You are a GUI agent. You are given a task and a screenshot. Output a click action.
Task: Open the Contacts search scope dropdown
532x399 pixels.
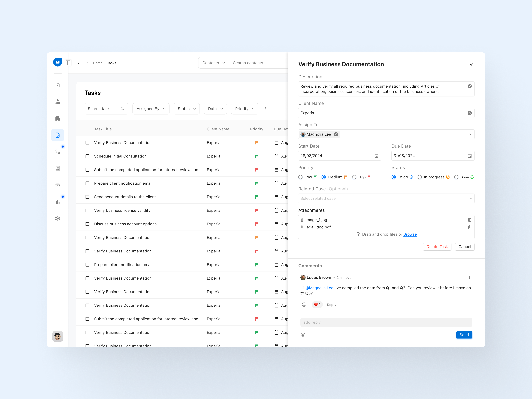click(x=213, y=63)
